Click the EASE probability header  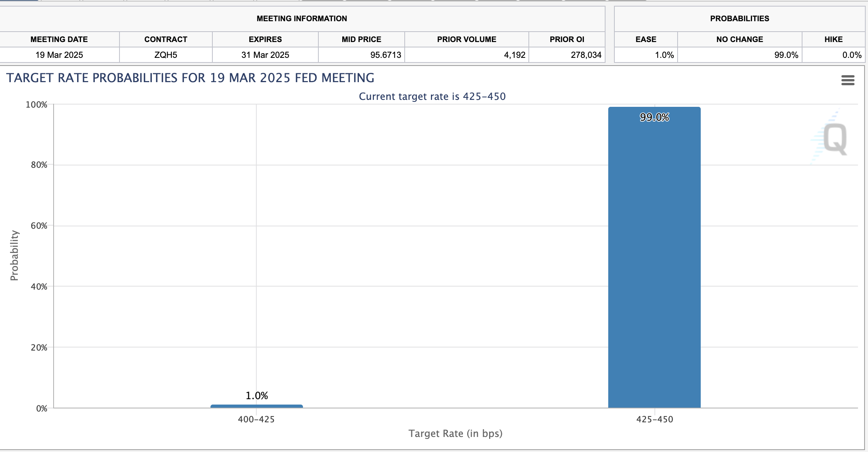(x=646, y=39)
